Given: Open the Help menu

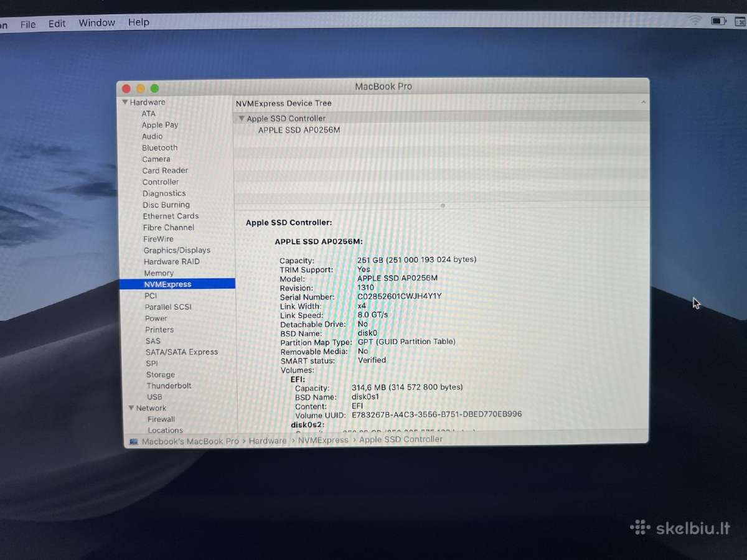Looking at the screenshot, I should coord(138,22).
